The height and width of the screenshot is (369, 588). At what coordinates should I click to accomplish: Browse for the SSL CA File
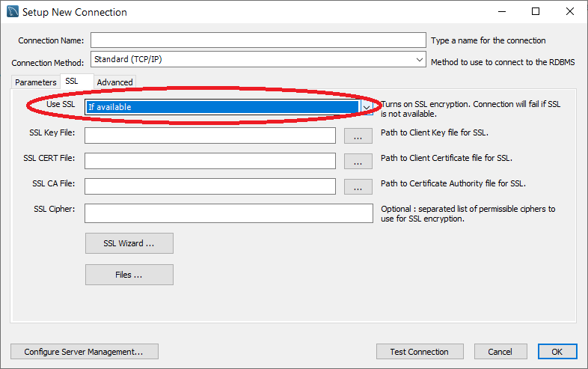tap(358, 186)
